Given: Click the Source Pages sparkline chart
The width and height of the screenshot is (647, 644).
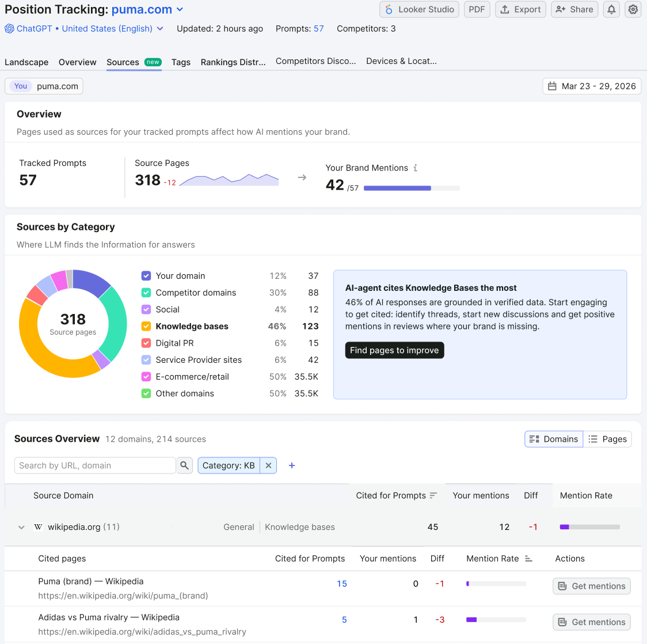Looking at the screenshot, I should [x=229, y=180].
